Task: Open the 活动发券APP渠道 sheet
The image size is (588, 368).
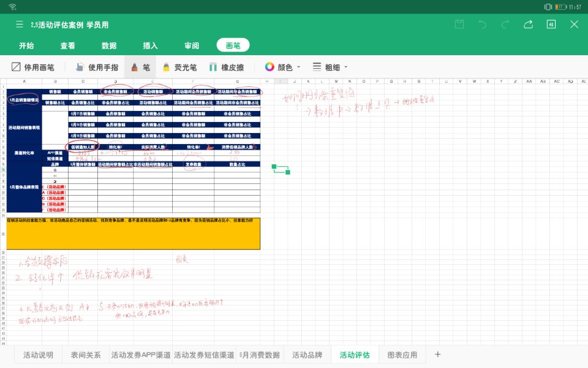Action: click(x=141, y=355)
